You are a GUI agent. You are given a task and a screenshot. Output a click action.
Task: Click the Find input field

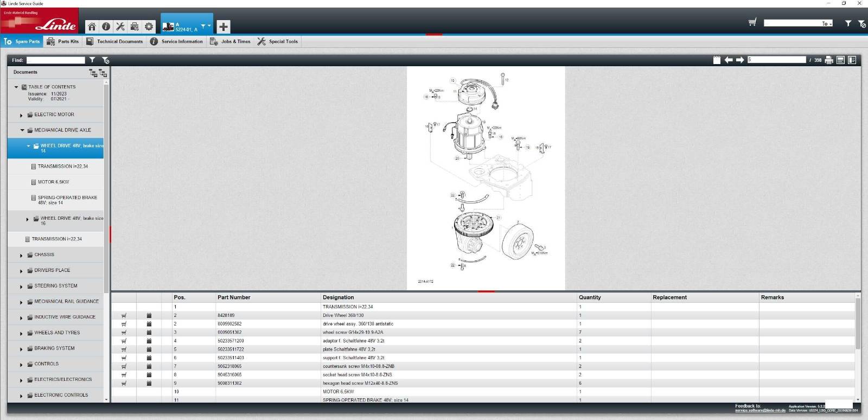[56, 60]
